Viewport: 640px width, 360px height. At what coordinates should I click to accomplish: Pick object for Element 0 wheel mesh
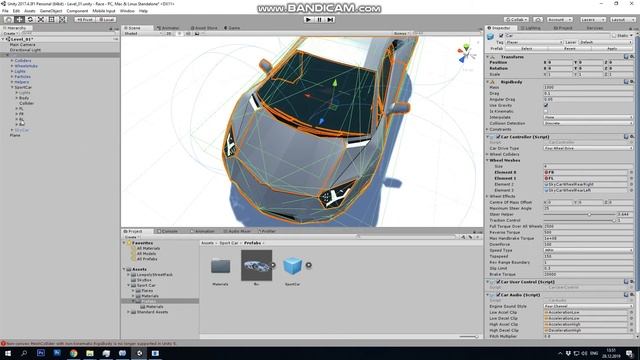(631, 172)
